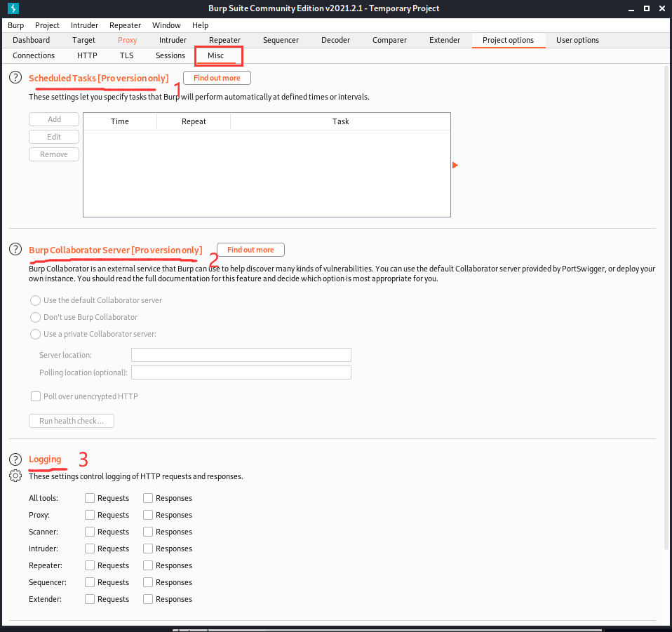
Task: Enable Proxy Requests logging
Action: [x=90, y=515]
